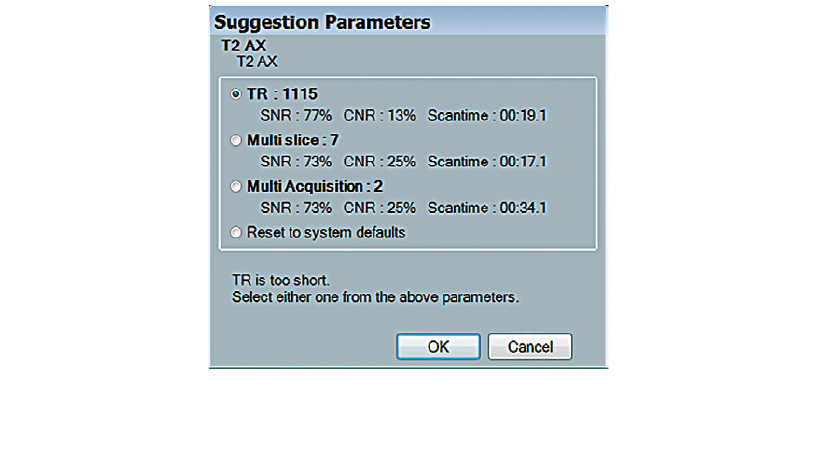The width and height of the screenshot is (816, 451).
Task: Select the TR : 1115 radio button
Action: pos(236,95)
